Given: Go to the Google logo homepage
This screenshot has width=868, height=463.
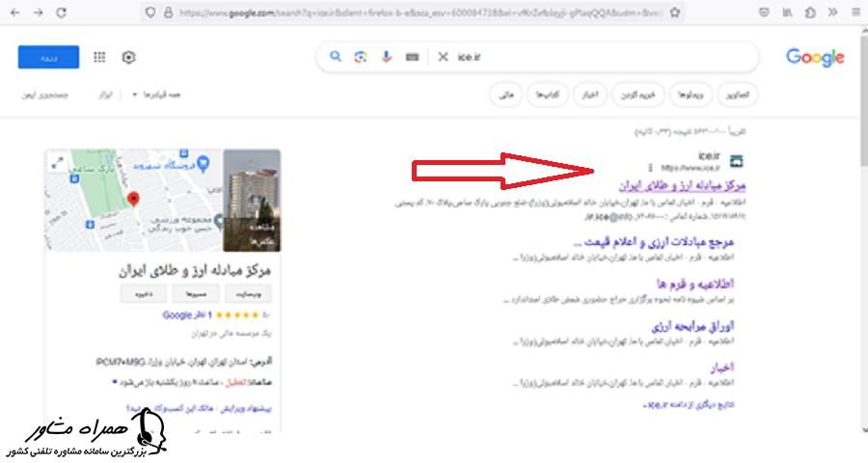Looking at the screenshot, I should tap(815, 57).
